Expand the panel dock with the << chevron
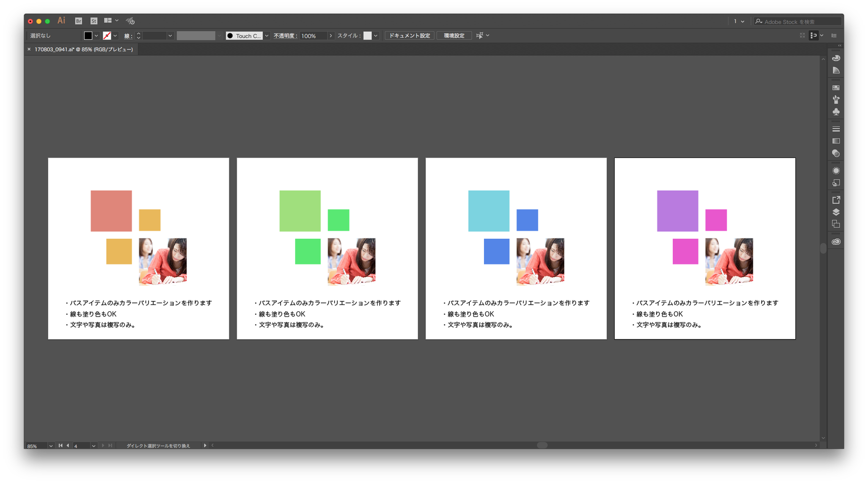 click(x=839, y=45)
